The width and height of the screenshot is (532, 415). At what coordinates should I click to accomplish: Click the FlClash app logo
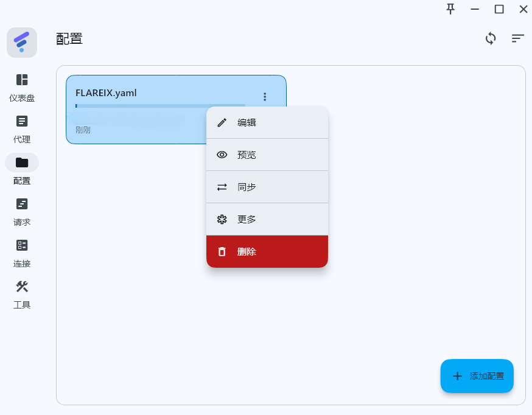(22, 43)
